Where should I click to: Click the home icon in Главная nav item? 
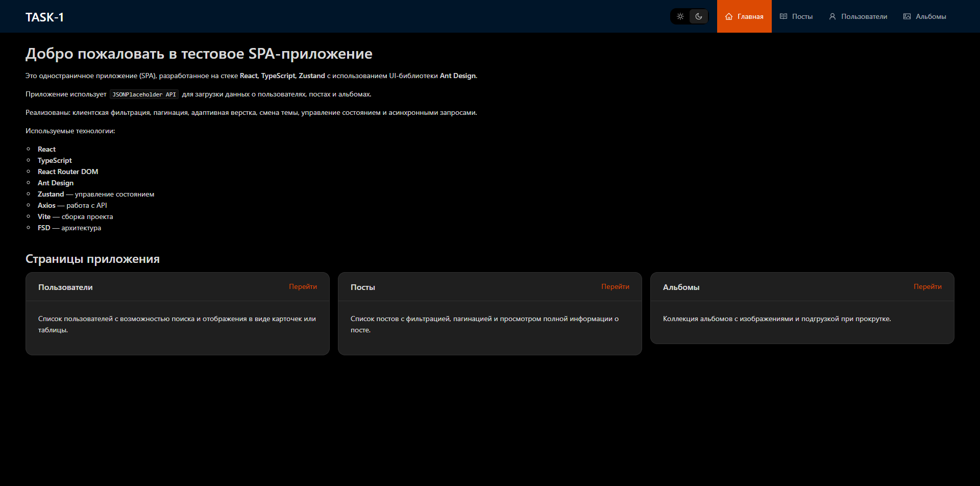pyautogui.click(x=730, y=16)
